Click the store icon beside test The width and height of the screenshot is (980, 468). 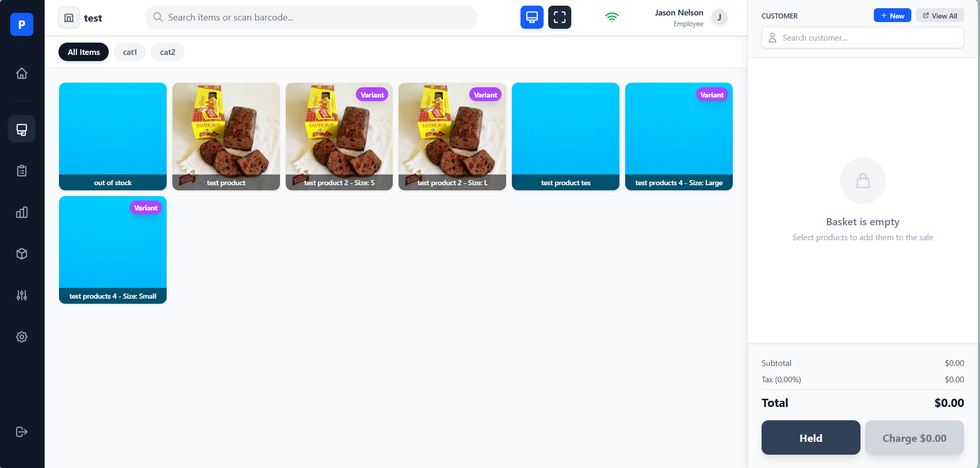(x=69, y=18)
